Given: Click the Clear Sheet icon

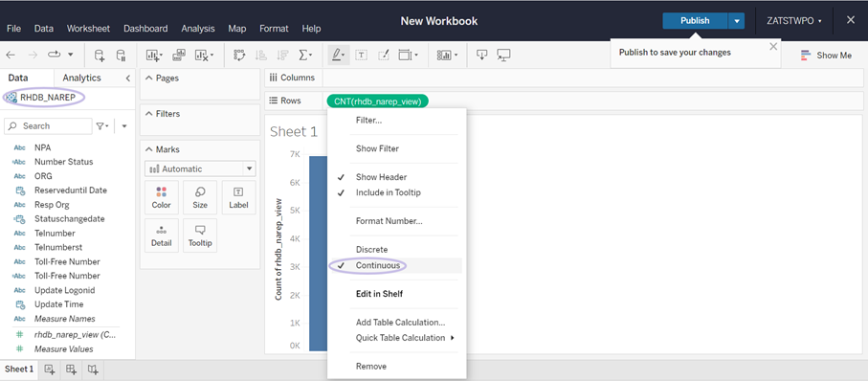Looking at the screenshot, I should coord(203,55).
